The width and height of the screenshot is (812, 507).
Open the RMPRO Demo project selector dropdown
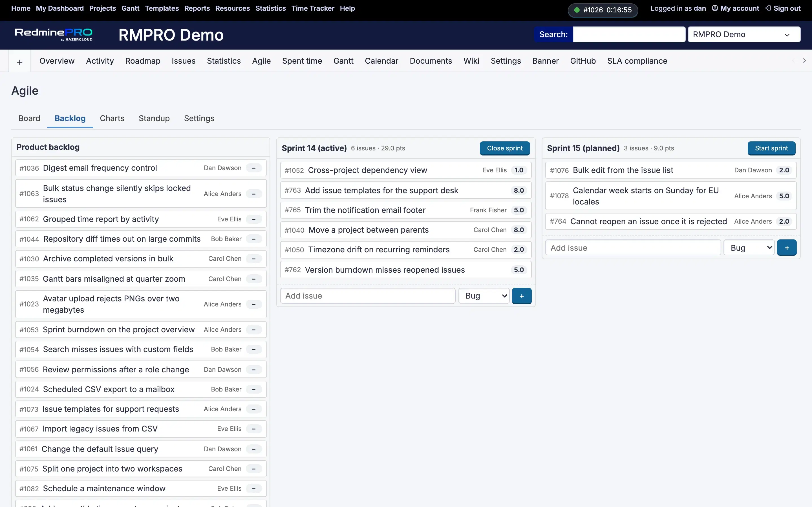[744, 35]
